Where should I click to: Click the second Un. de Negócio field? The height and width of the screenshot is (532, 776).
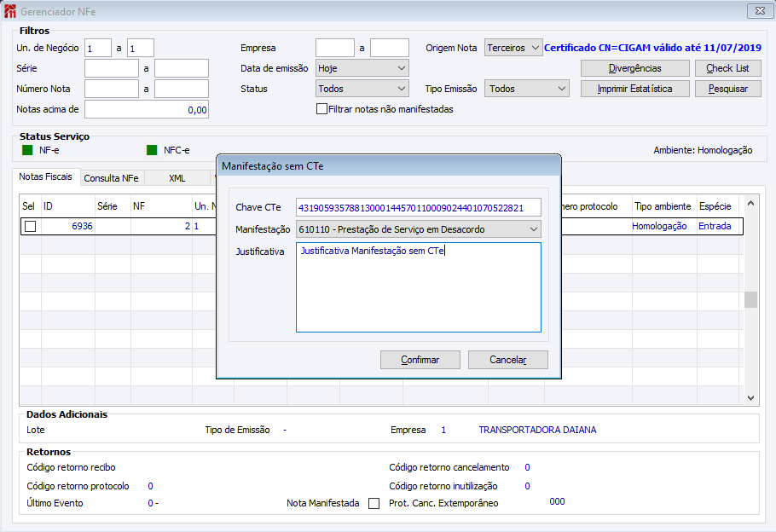141,48
